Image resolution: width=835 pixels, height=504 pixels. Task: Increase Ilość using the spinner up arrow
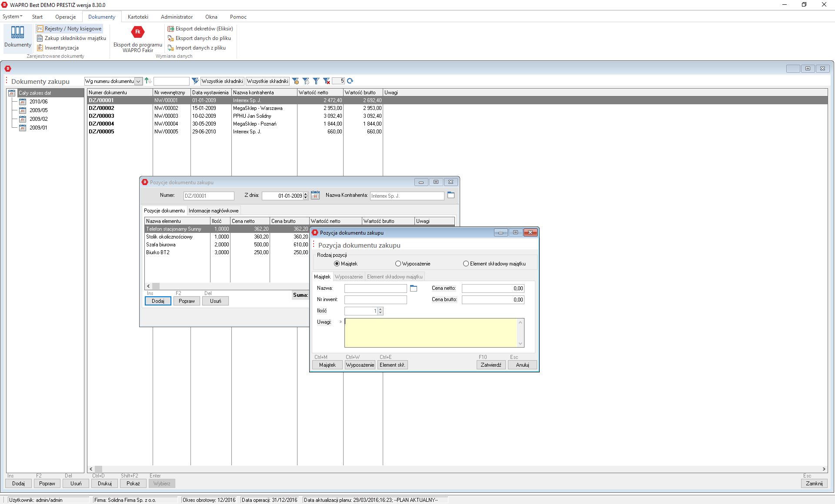[381, 309]
